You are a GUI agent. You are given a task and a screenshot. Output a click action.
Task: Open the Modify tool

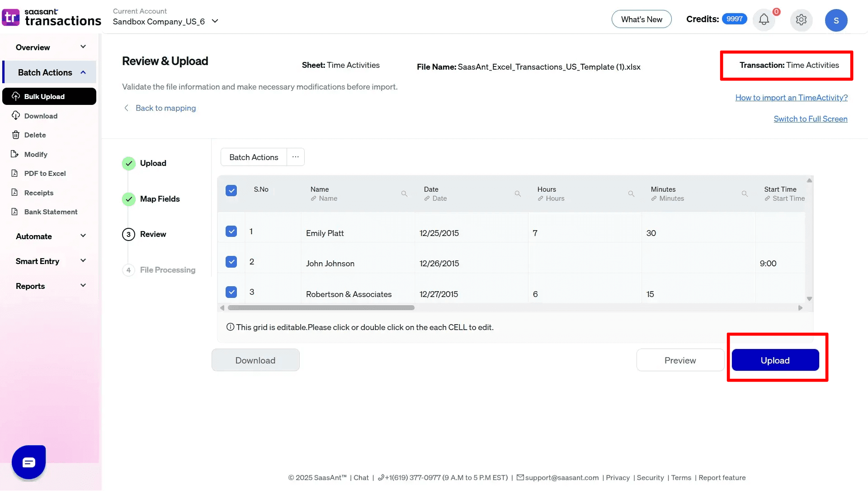coord(35,154)
